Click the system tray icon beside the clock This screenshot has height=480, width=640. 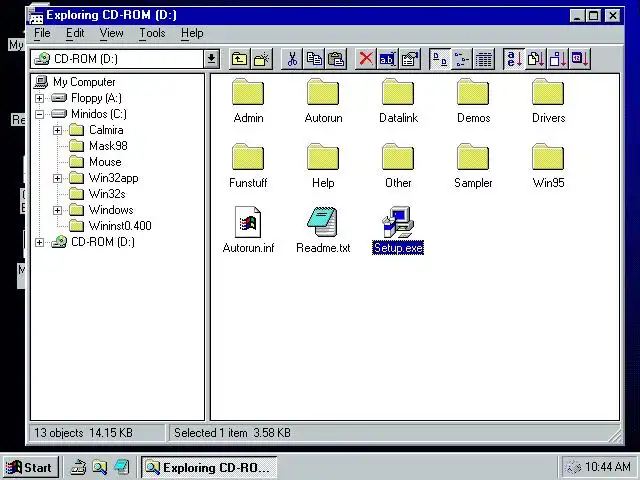coord(573,467)
